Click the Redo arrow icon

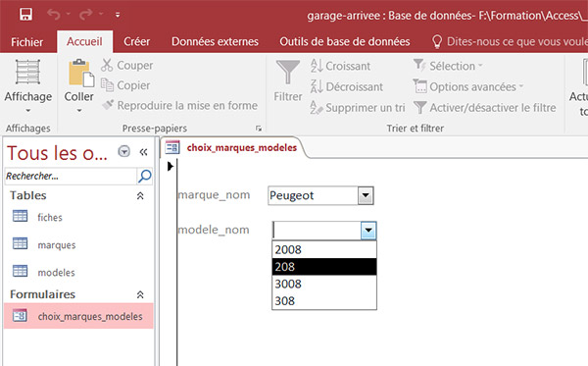tap(86, 15)
